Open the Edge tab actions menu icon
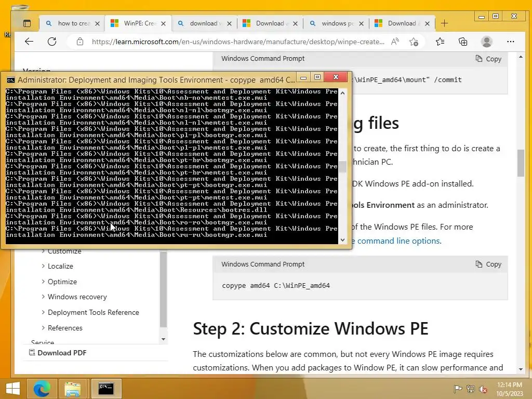The width and height of the screenshot is (532, 399). tap(27, 23)
